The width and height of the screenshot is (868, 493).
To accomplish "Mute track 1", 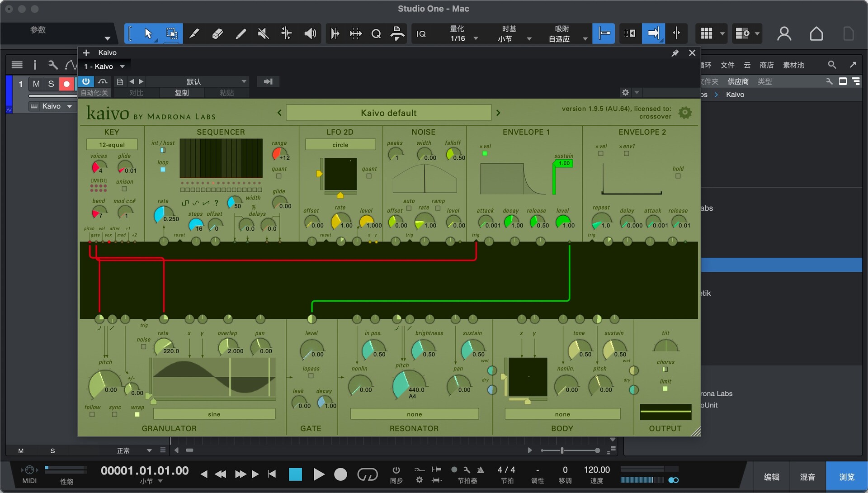I will (37, 84).
